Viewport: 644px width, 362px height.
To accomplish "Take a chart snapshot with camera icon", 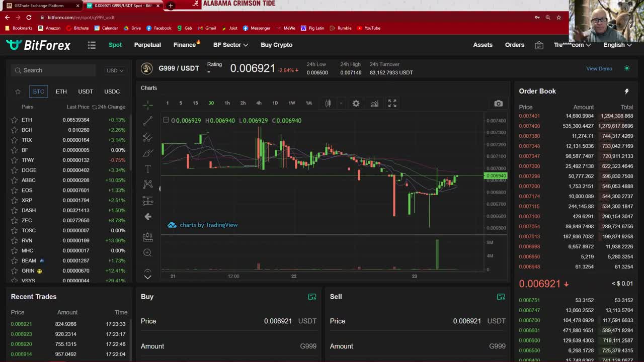I will coord(498,104).
